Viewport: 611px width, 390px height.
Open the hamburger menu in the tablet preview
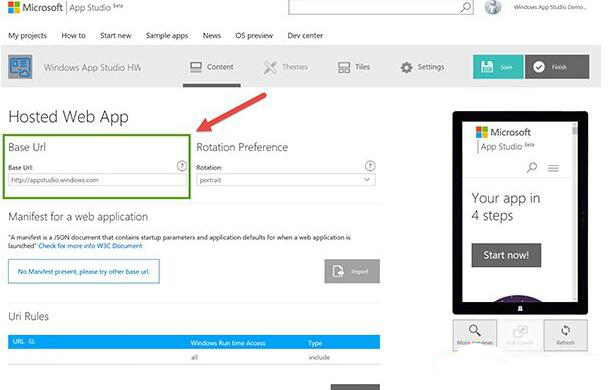tap(553, 168)
